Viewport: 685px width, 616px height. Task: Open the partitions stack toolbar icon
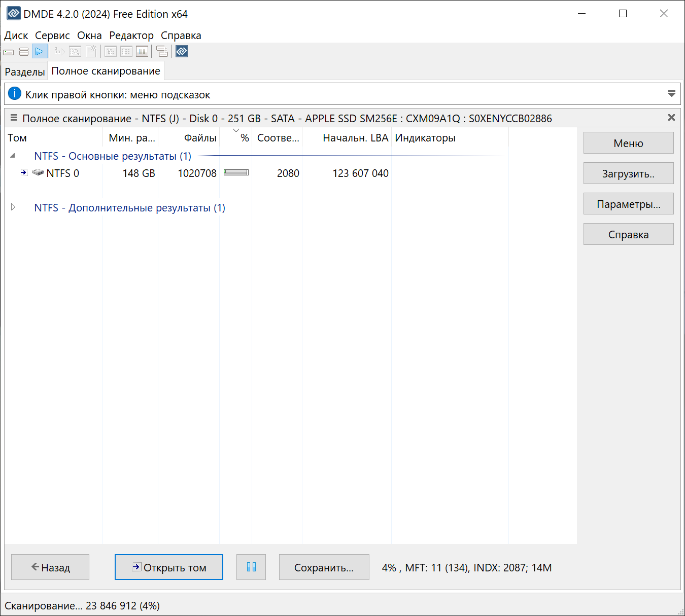pos(24,52)
